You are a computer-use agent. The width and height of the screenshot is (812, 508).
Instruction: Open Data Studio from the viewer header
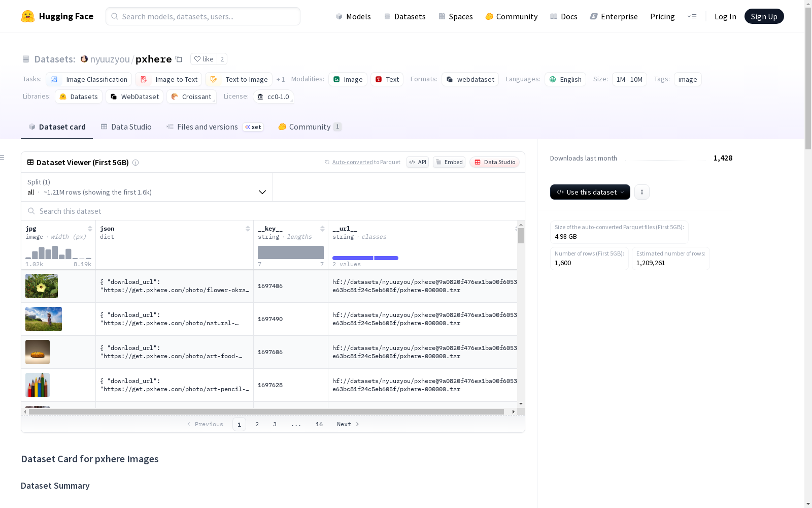pyautogui.click(x=494, y=162)
